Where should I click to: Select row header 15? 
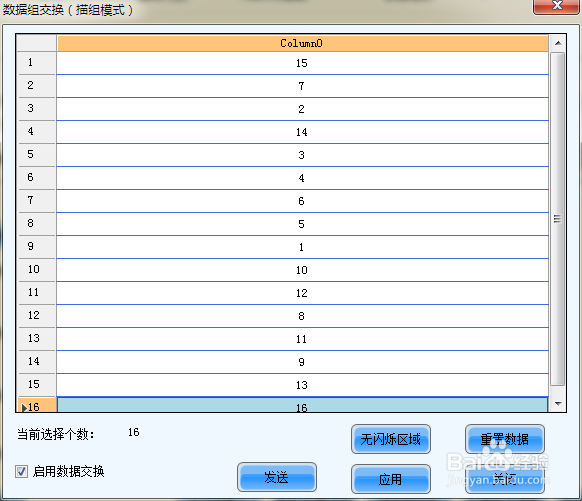pos(37,385)
